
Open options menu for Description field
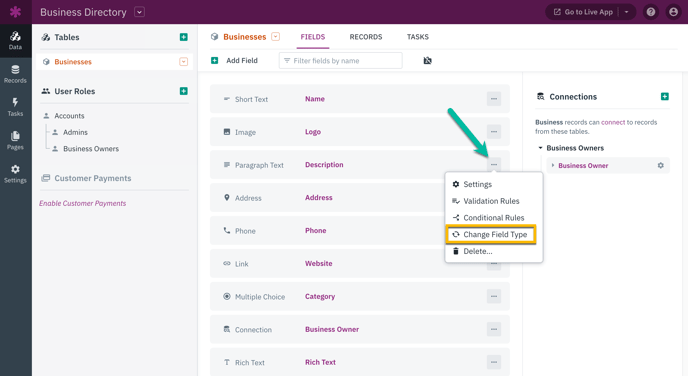tap(494, 165)
